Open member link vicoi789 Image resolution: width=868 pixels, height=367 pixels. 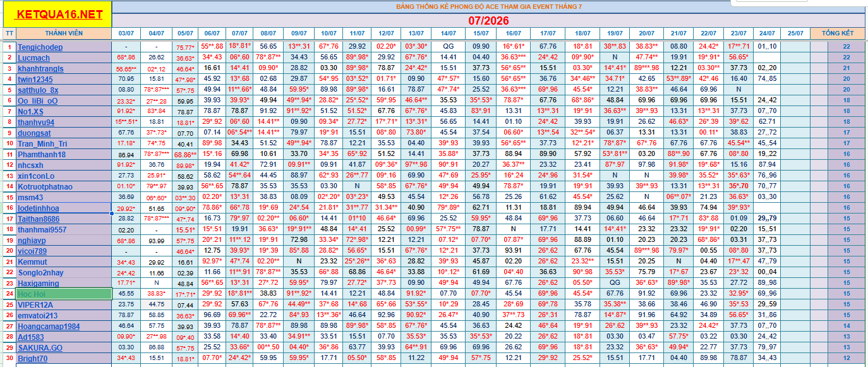(x=32, y=251)
